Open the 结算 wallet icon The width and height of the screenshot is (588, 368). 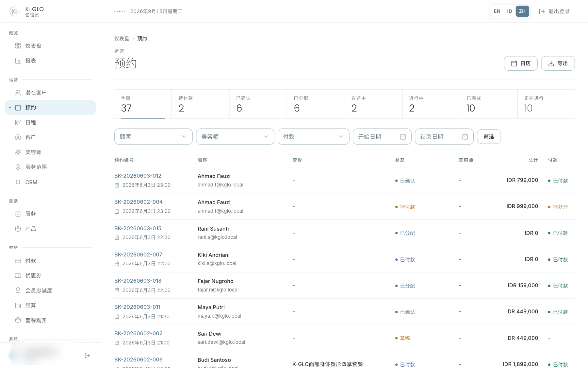(x=18, y=306)
